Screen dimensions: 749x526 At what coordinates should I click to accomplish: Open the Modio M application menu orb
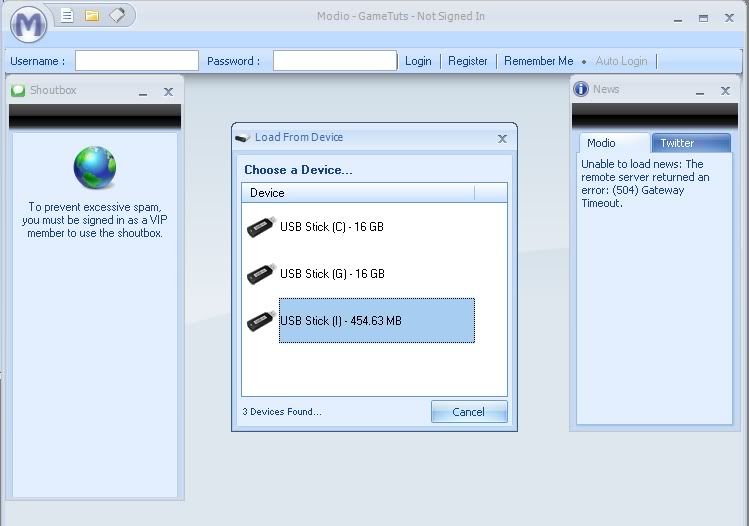point(28,24)
